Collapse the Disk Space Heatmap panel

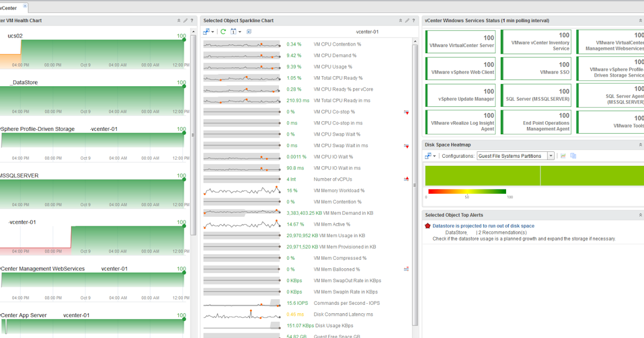click(x=640, y=145)
